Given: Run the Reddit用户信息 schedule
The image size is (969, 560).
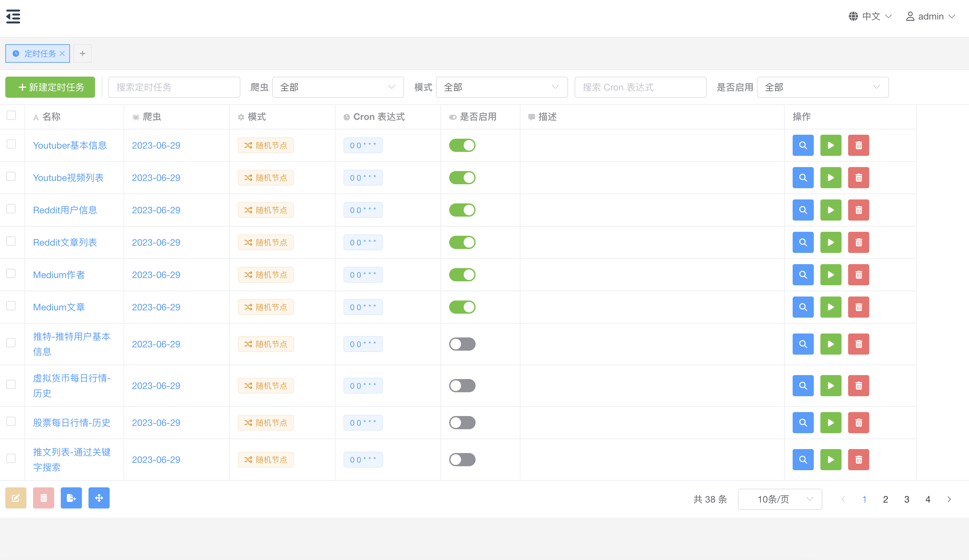Looking at the screenshot, I should pyautogui.click(x=831, y=210).
